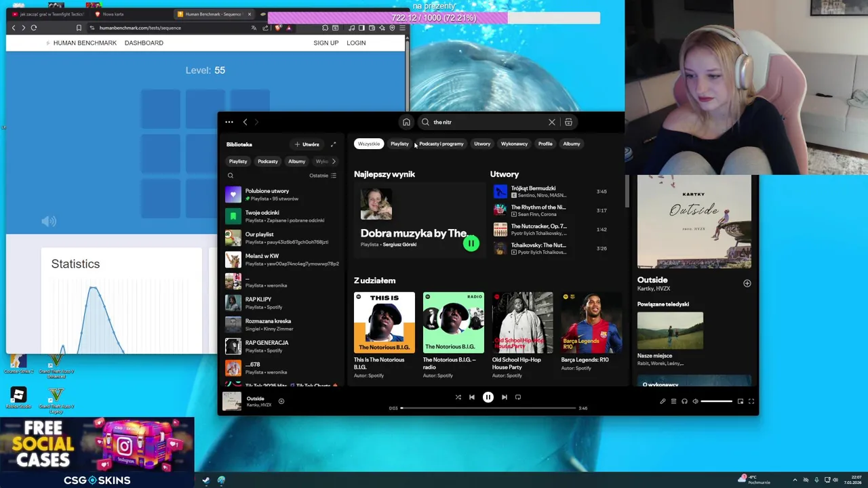868x488 pixels.
Task: Adjust the Spotify volume slider
Action: click(717, 401)
